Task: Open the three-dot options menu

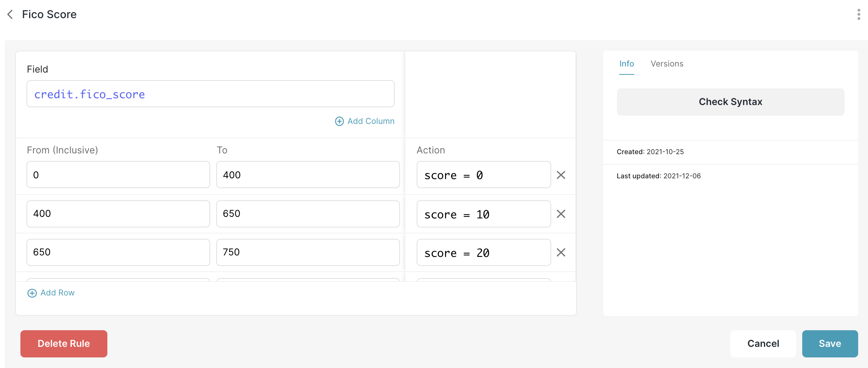Action: 859,14
